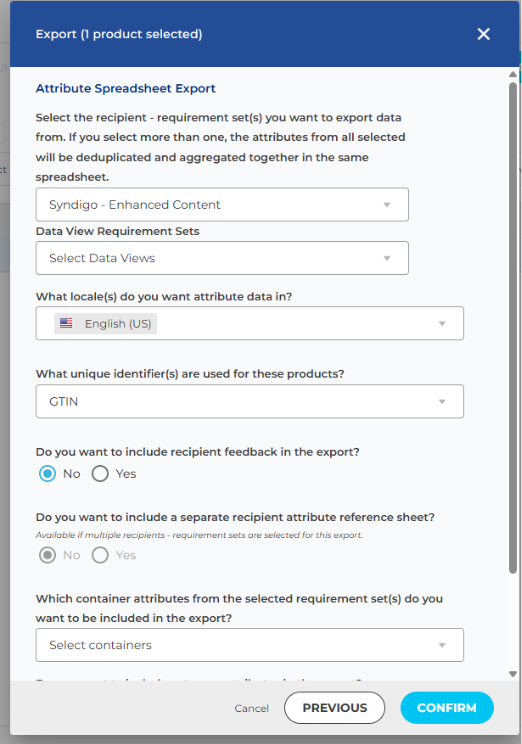This screenshot has height=744, width=522.
Task: Click the English (US) locale tag
Action: [x=105, y=324]
